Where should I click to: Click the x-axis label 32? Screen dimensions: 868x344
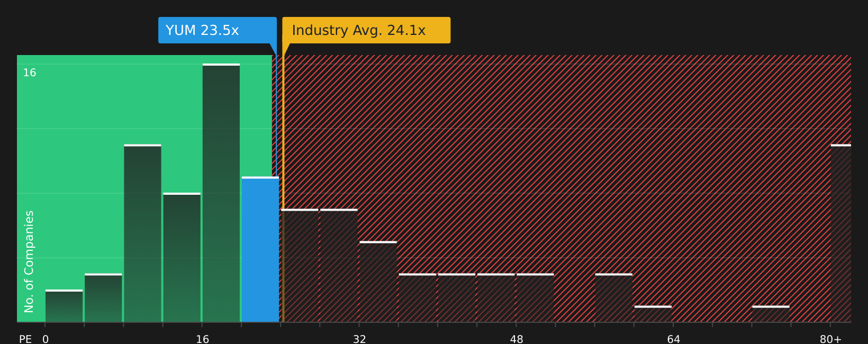pyautogui.click(x=359, y=339)
